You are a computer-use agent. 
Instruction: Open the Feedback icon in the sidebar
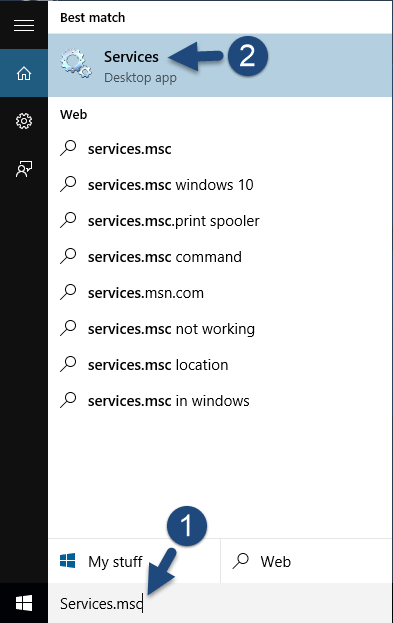pyautogui.click(x=24, y=169)
